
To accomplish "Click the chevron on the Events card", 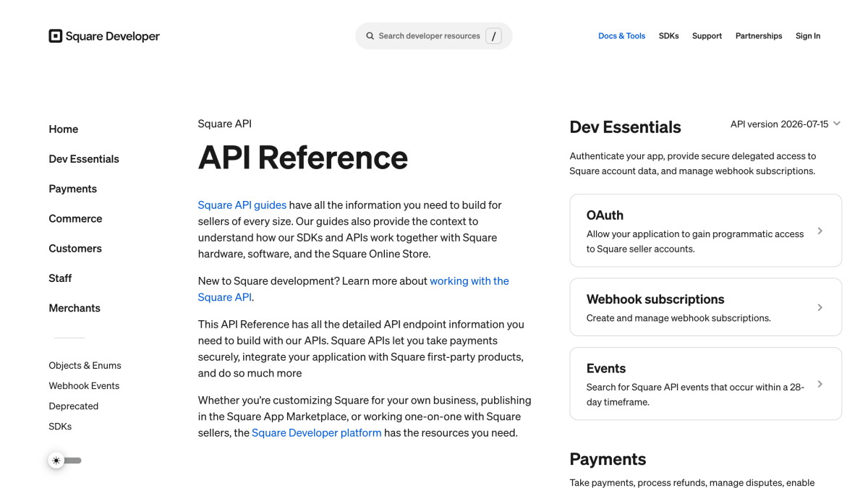I will (x=820, y=384).
